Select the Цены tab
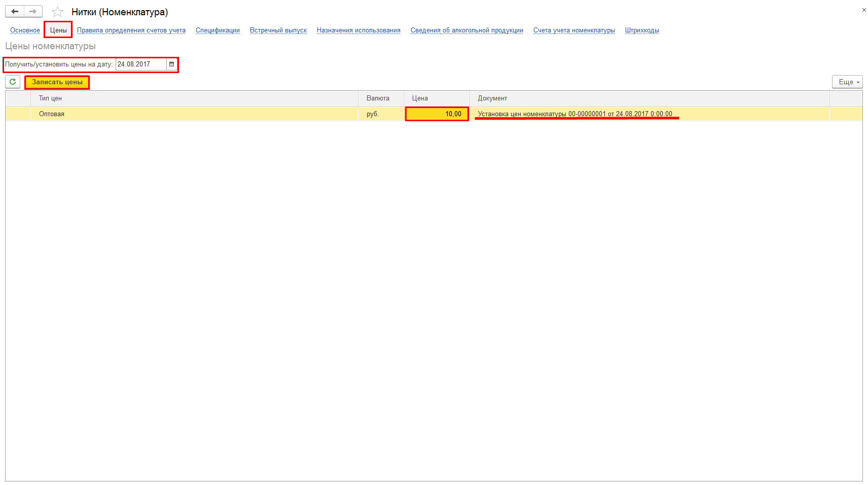This screenshot has width=868, height=485. [58, 30]
